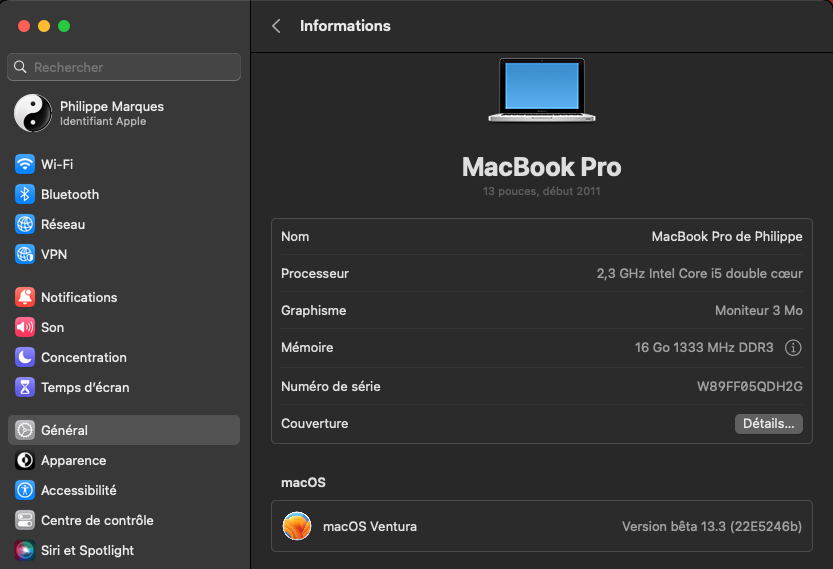Open Philippe Marques Apple ID profile
Viewport: 833px width, 569px height.
(x=111, y=113)
